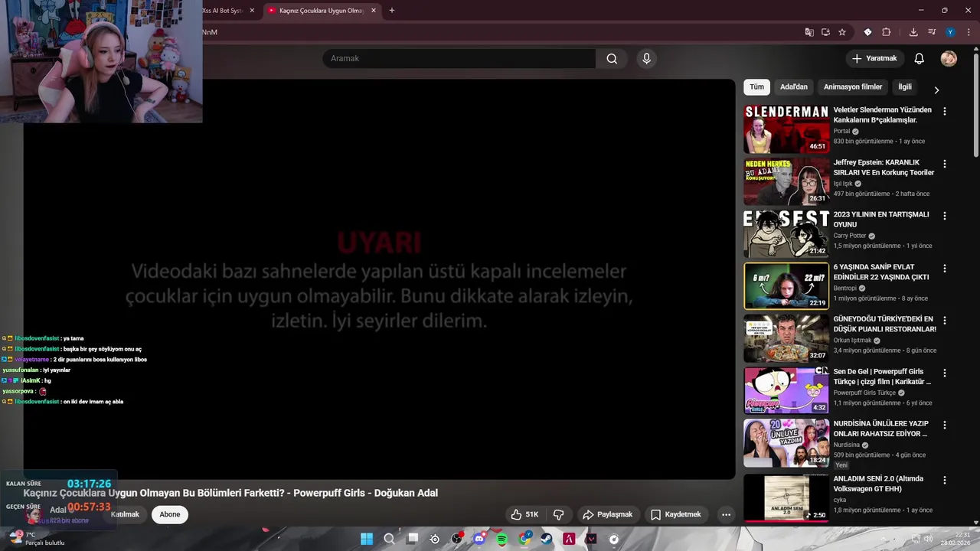
Task: Subscribe with the Abone button
Action: (x=170, y=514)
